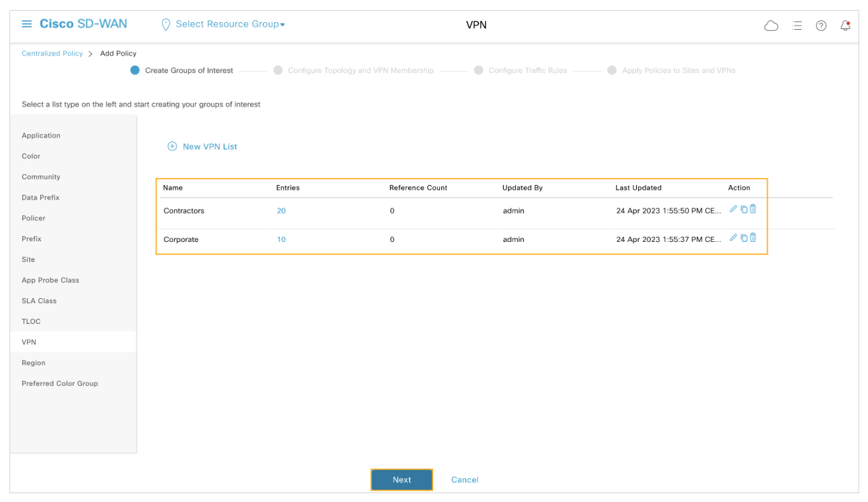Click the cloud status icon

click(x=771, y=26)
